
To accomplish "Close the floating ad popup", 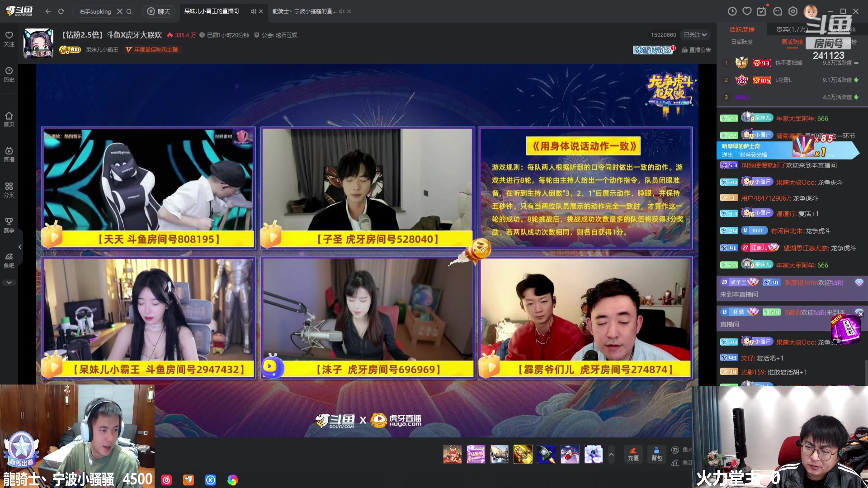I will tap(861, 314).
